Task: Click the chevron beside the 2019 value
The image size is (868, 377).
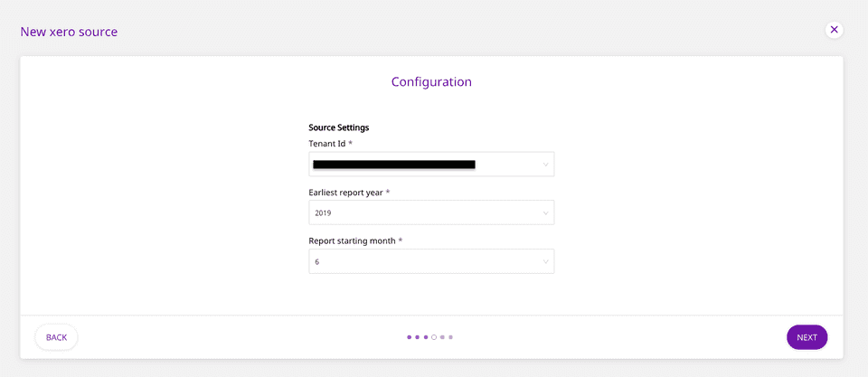Action: (545, 213)
